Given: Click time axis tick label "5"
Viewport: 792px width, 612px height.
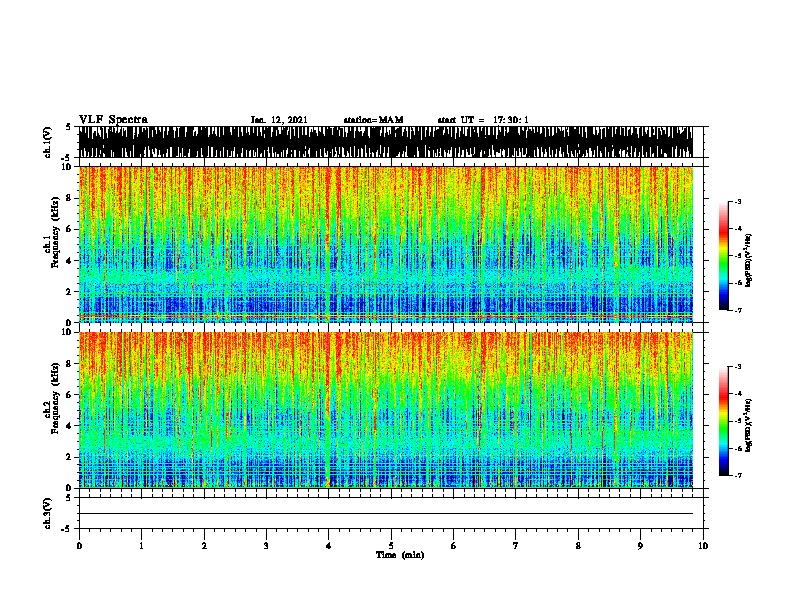Looking at the screenshot, I should click(x=391, y=546).
